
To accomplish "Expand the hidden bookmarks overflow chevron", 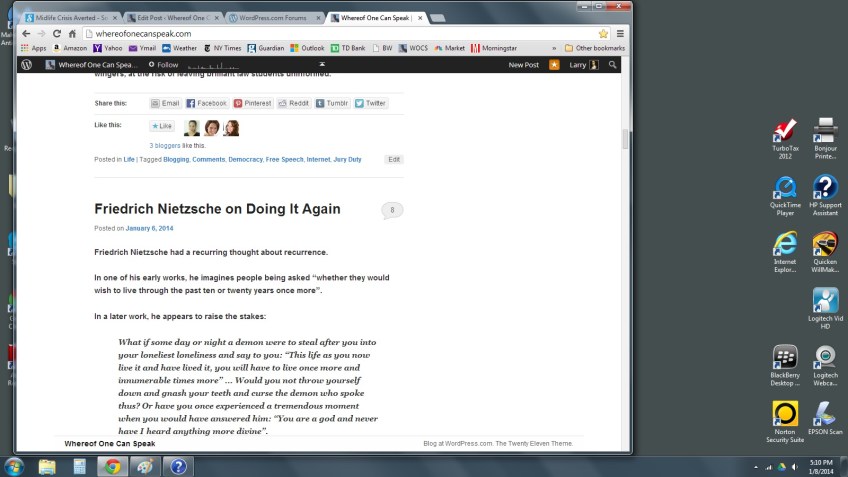I will [x=554, y=47].
